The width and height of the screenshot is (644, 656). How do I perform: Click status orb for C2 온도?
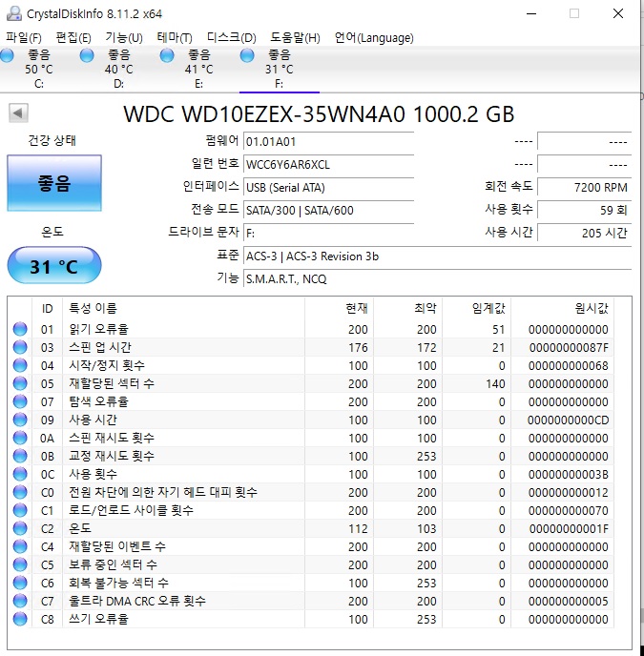(x=20, y=529)
